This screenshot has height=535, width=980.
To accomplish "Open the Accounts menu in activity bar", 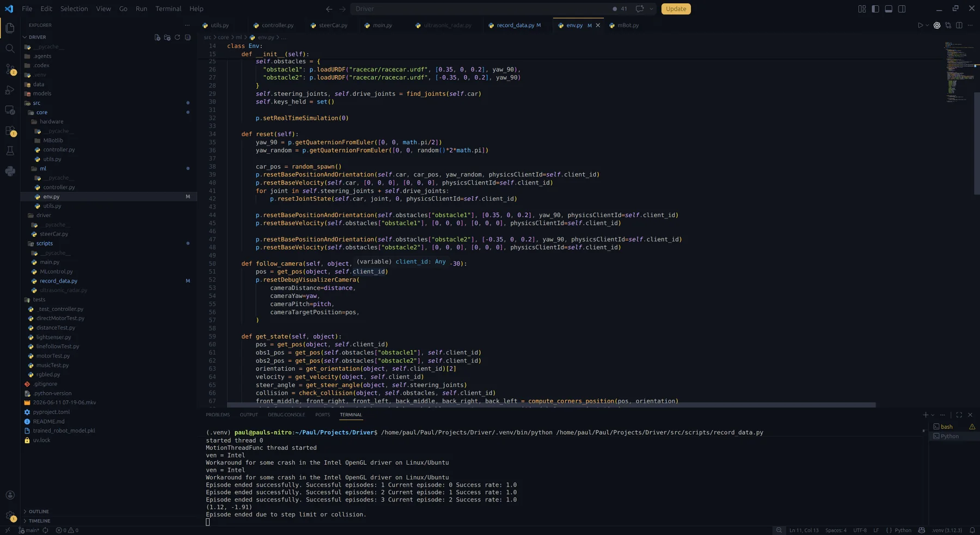I will [x=10, y=495].
